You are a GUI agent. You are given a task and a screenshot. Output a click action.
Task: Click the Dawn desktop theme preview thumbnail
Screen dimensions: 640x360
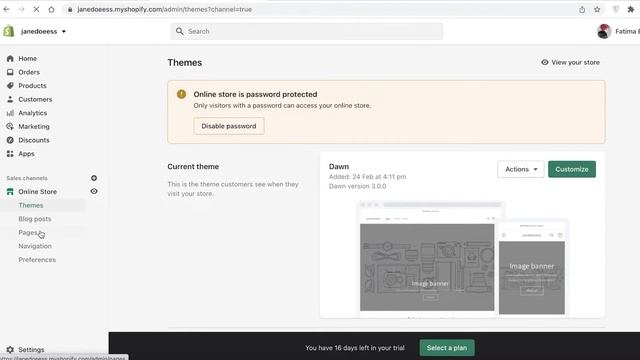click(427, 259)
